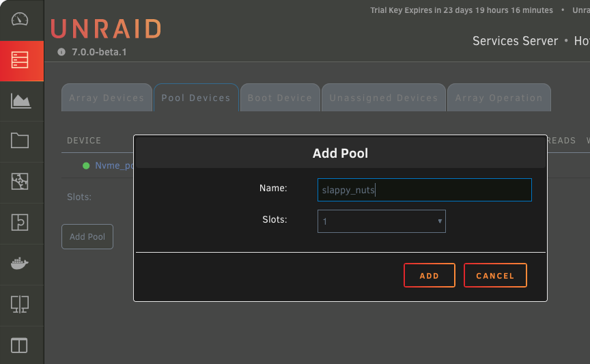
Task: Click the Trial Key Expires notice
Action: click(462, 10)
